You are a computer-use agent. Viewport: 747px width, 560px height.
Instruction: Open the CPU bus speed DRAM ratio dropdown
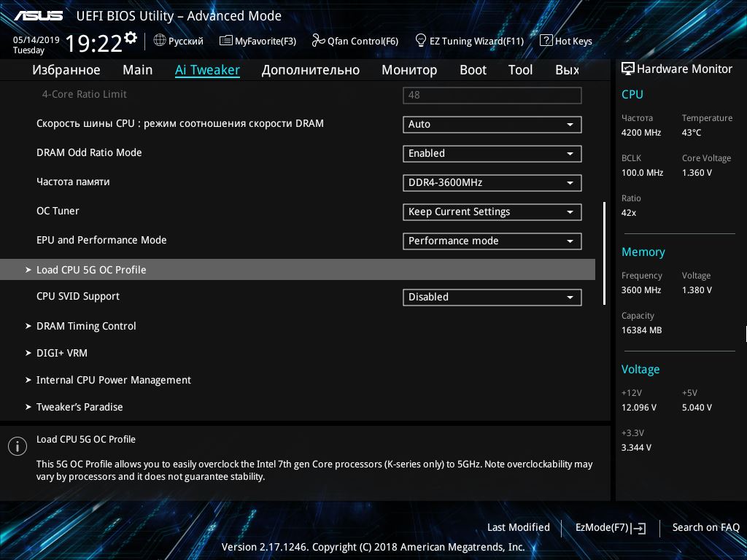492,124
